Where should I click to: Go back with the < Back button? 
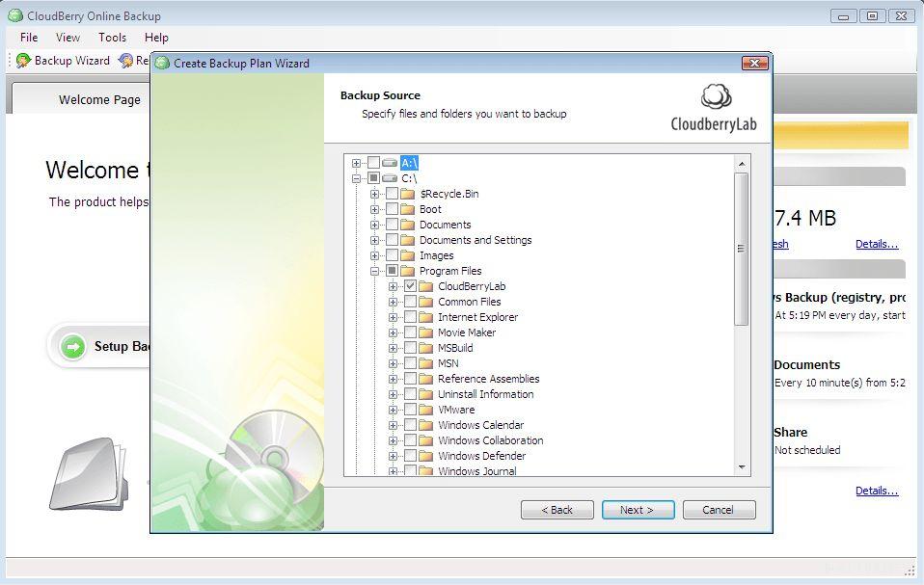pyautogui.click(x=557, y=510)
